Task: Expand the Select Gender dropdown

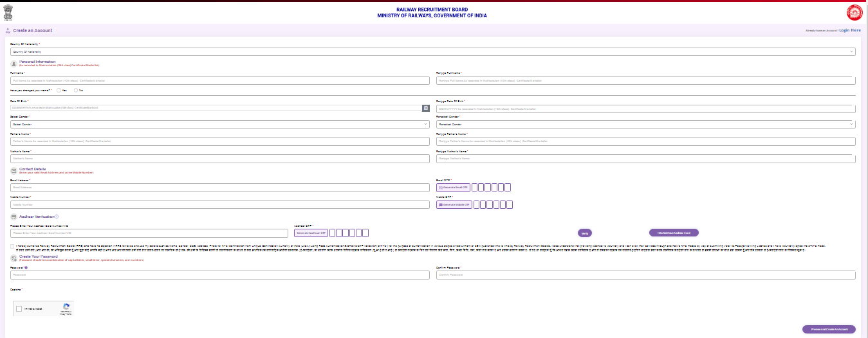Action: coord(219,124)
